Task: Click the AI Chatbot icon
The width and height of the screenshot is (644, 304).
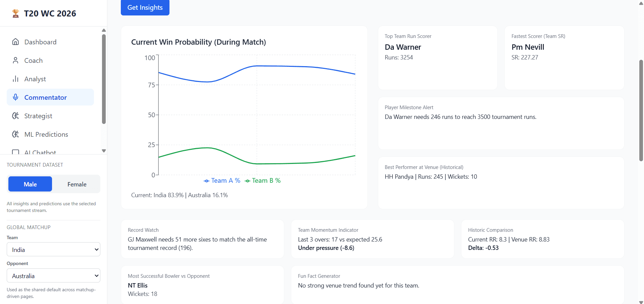Action: (x=15, y=152)
